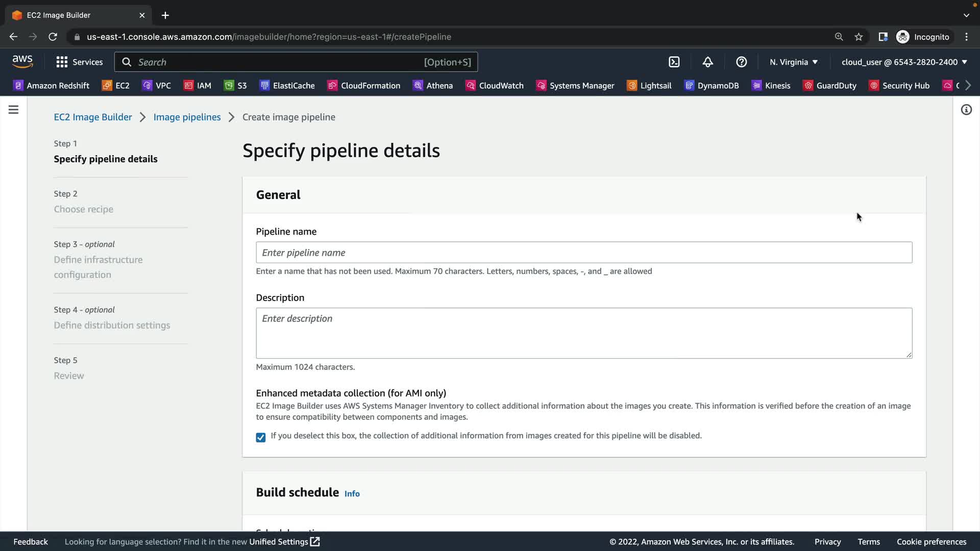Open CloudWatch from favorites bar
Viewport: 980px width, 551px height.
tap(494, 86)
